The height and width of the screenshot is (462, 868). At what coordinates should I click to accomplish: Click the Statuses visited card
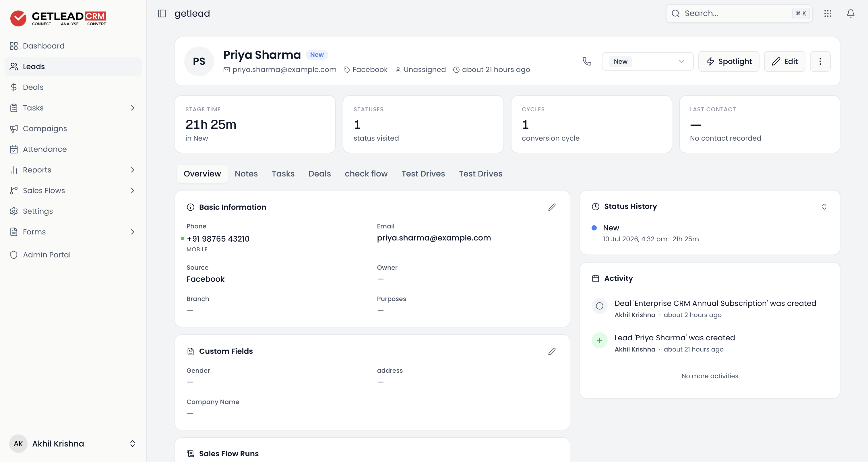(423, 124)
